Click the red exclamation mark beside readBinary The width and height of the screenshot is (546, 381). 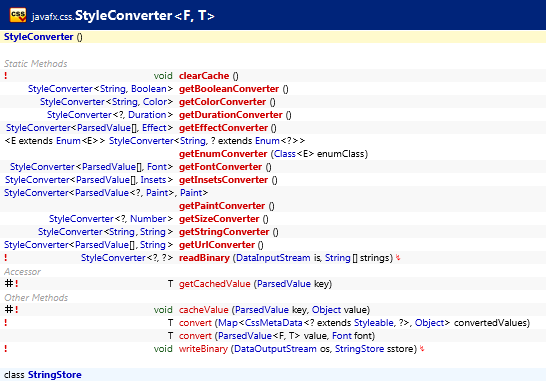tap(6, 258)
